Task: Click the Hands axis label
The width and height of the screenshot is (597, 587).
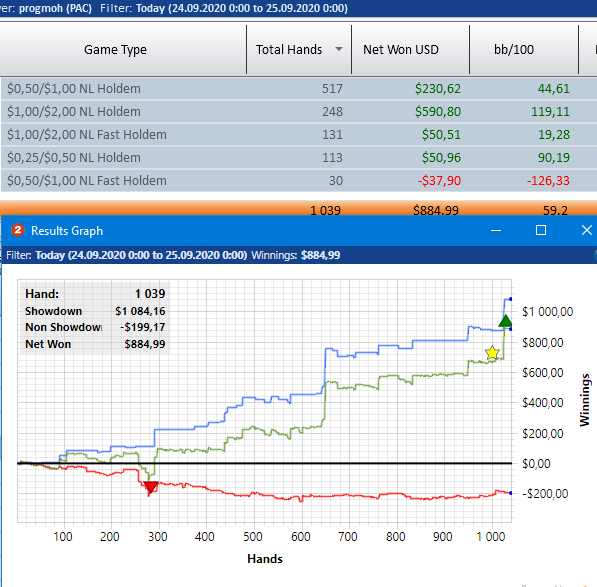Action: click(x=265, y=559)
